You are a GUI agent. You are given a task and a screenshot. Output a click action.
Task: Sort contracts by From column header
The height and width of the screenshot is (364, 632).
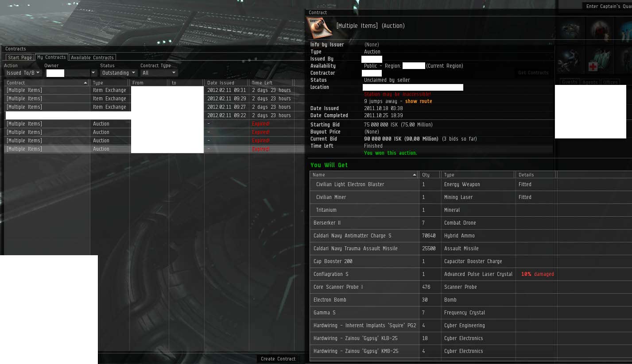click(x=149, y=83)
